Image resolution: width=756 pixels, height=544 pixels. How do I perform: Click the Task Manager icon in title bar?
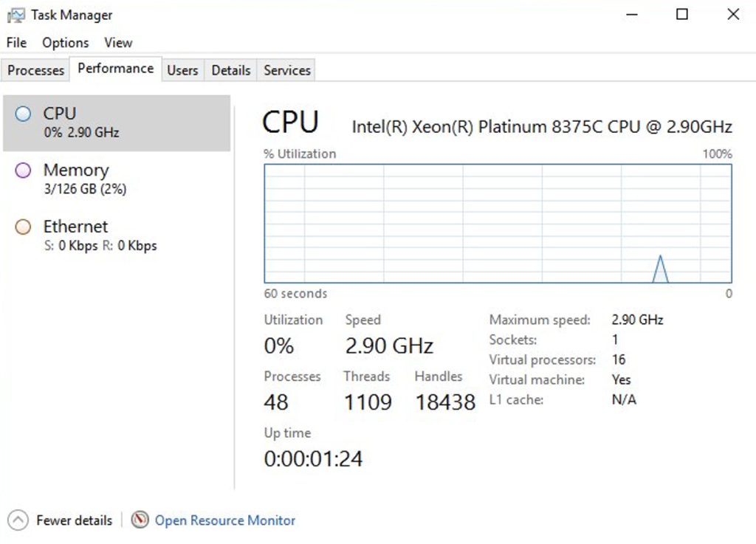(16, 14)
